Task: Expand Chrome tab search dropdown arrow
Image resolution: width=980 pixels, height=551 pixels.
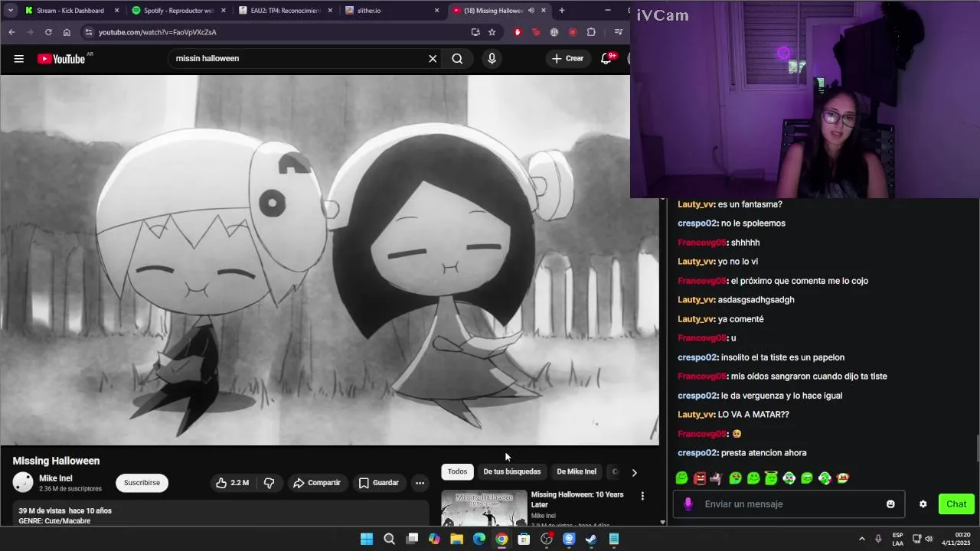Action: 11,11
